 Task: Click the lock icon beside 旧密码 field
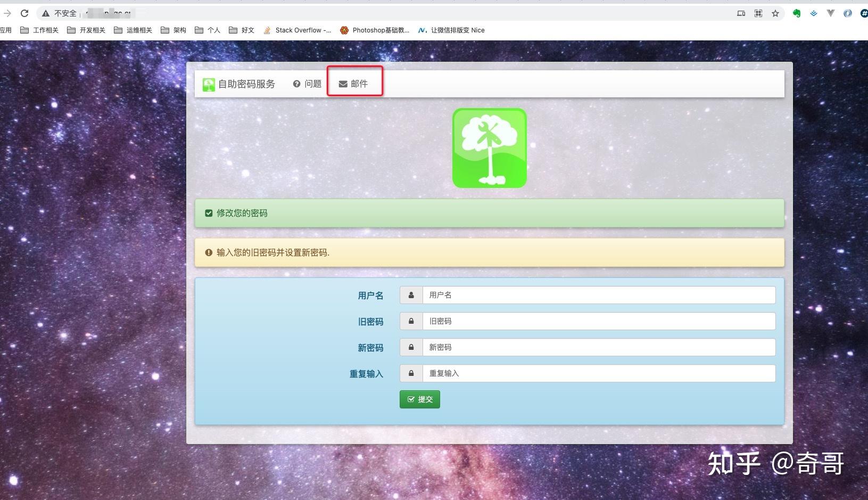pyautogui.click(x=410, y=321)
